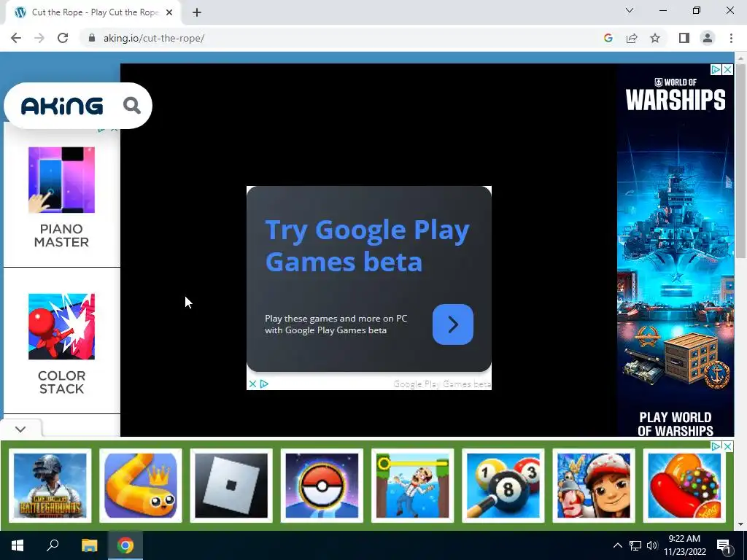Viewport: 747px width, 560px height.
Task: Open the 8 Ball Pool game icon
Action: point(503,485)
